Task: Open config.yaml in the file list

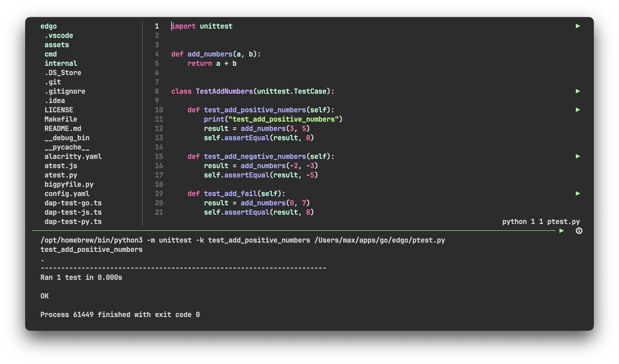Action: (x=67, y=194)
